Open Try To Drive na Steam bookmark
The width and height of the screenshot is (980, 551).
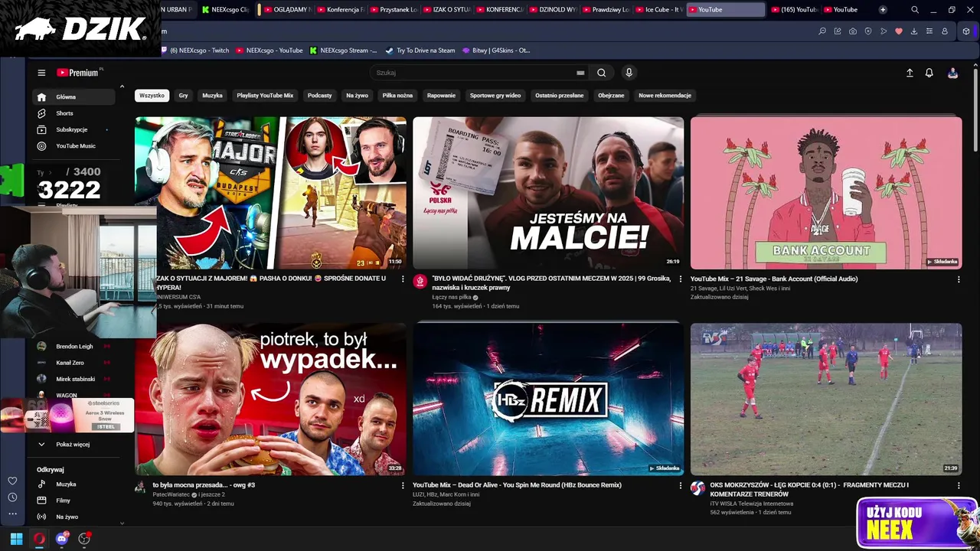pos(420,51)
